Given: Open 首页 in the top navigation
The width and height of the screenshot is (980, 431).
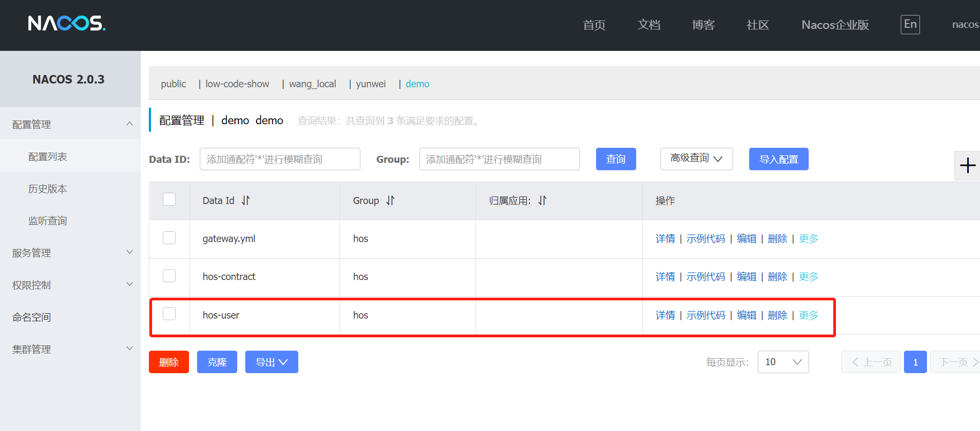Looking at the screenshot, I should point(594,25).
